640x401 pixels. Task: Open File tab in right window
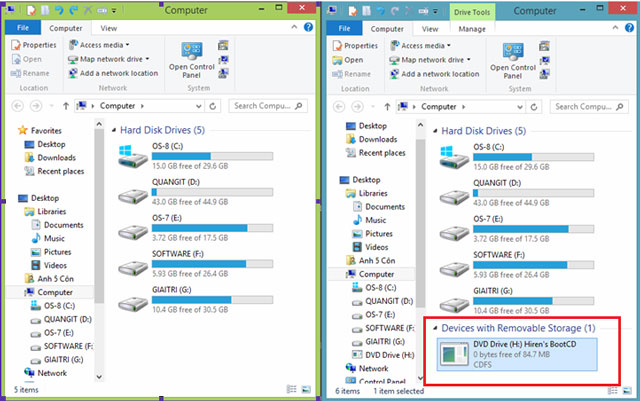tap(344, 28)
